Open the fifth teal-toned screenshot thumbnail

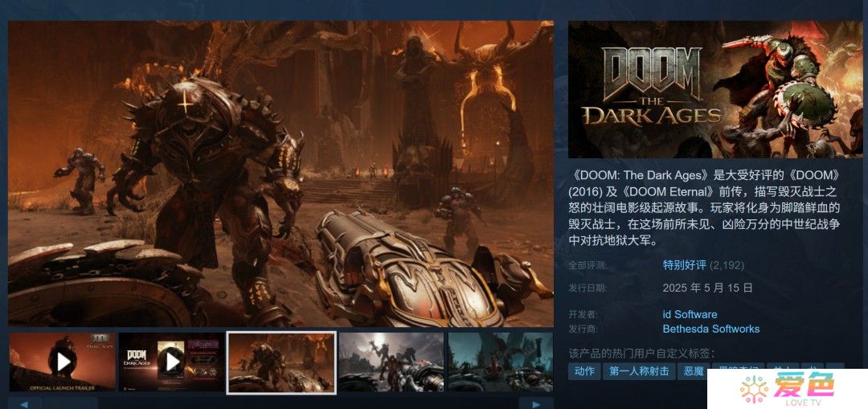coord(501,362)
